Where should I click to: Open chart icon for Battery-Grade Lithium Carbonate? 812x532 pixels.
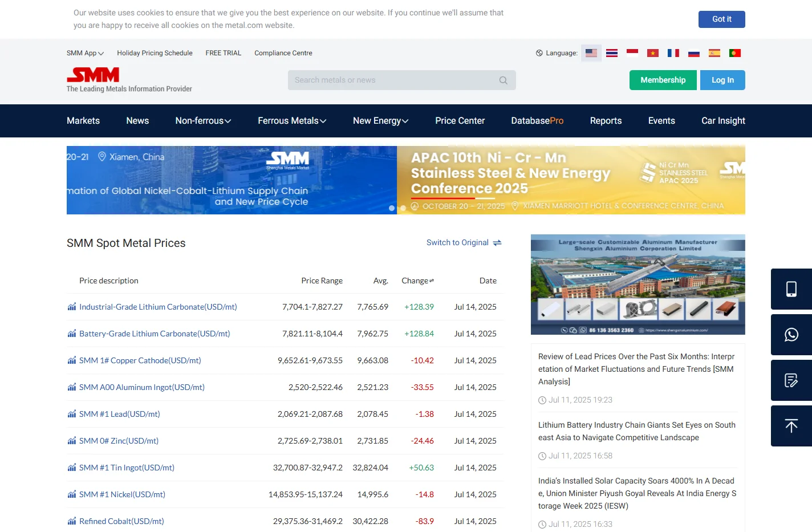click(72, 334)
